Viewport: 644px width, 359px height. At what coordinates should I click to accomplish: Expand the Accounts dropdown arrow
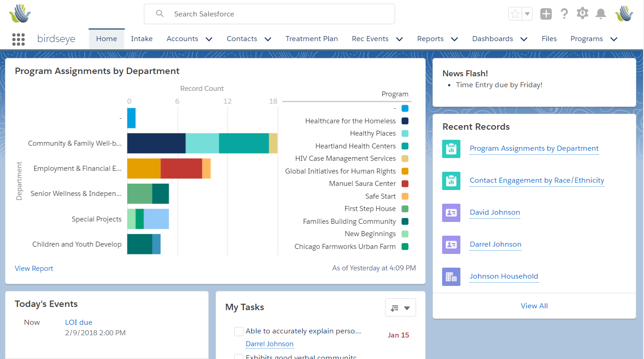(209, 39)
